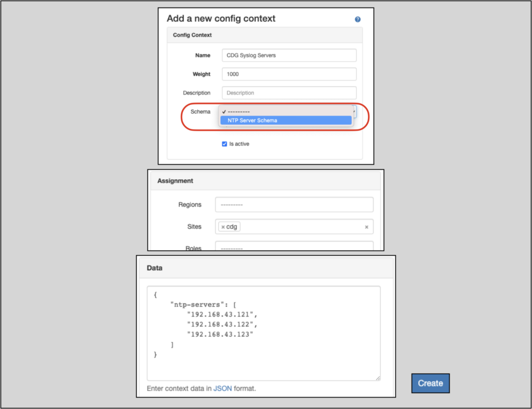The image size is (532, 409).
Task: Open the help icon beside the title
Action: (357, 19)
